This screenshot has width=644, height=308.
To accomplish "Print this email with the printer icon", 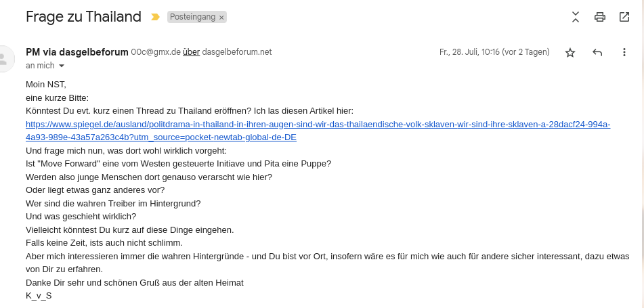I will [599, 17].
